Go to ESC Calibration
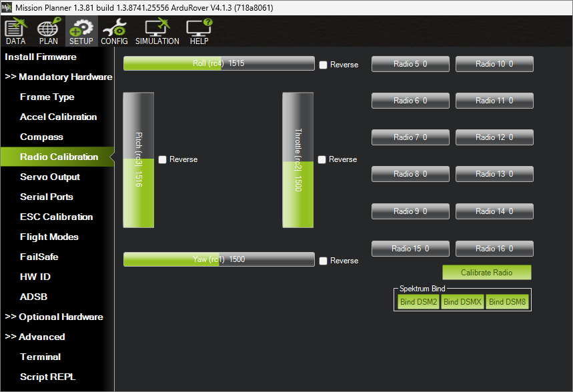The width and height of the screenshot is (573, 392). tap(56, 217)
